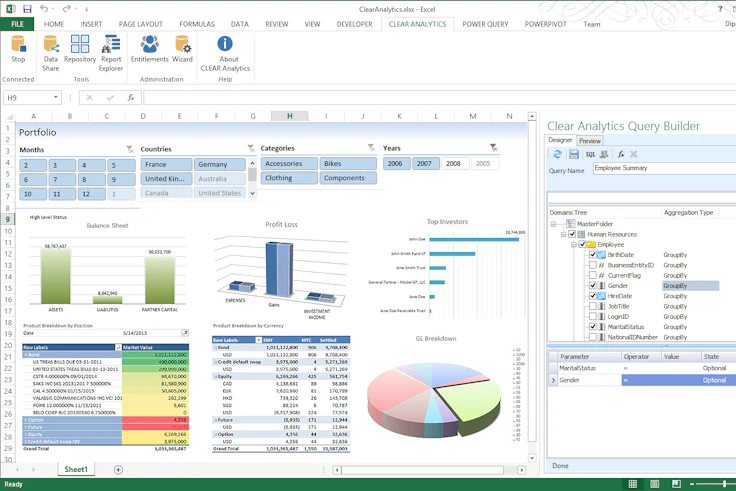
Task: Adjust the zoom slider in status bar
Action: point(724,484)
